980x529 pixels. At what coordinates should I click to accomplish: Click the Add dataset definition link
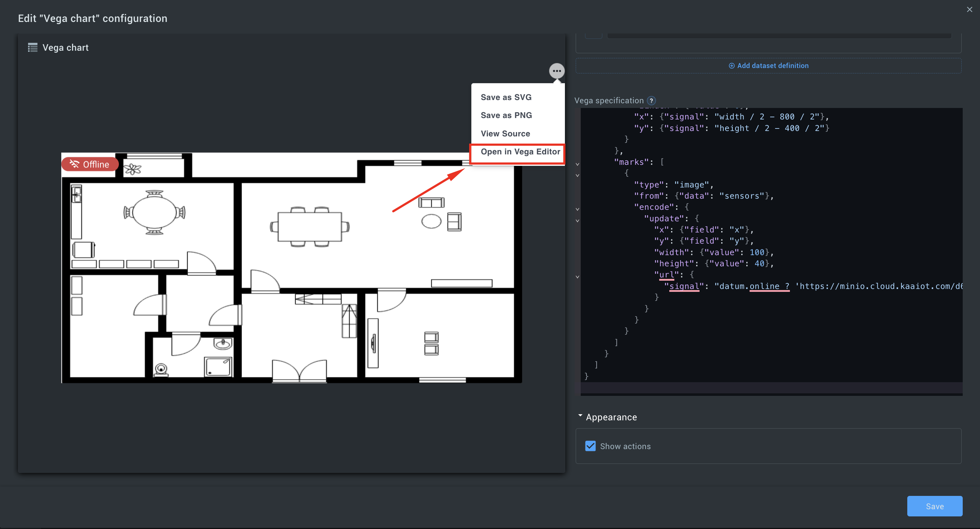click(772, 66)
